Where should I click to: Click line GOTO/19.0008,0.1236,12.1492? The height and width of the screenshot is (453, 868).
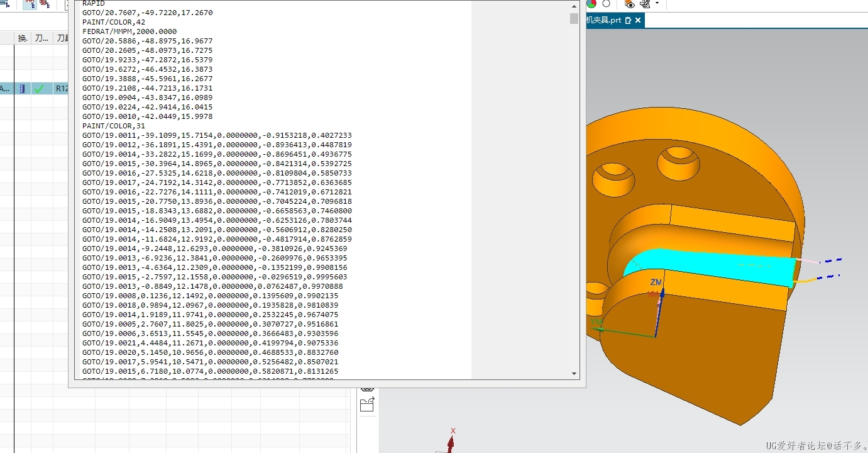[x=211, y=296]
